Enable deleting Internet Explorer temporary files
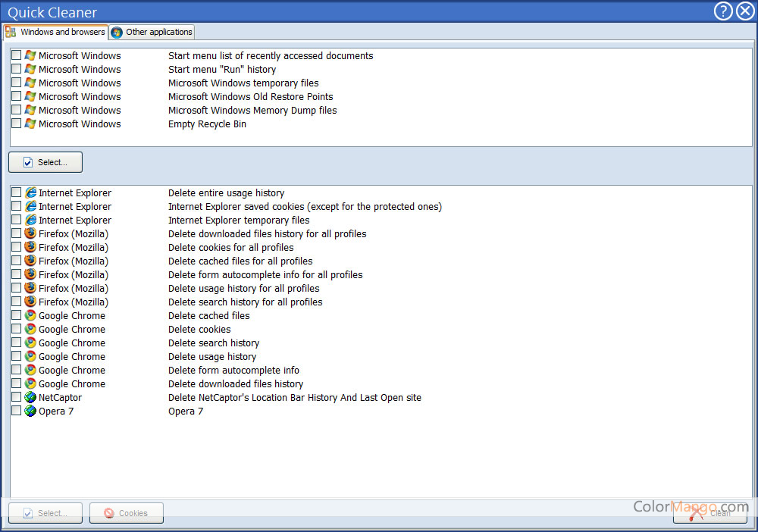 [x=16, y=220]
